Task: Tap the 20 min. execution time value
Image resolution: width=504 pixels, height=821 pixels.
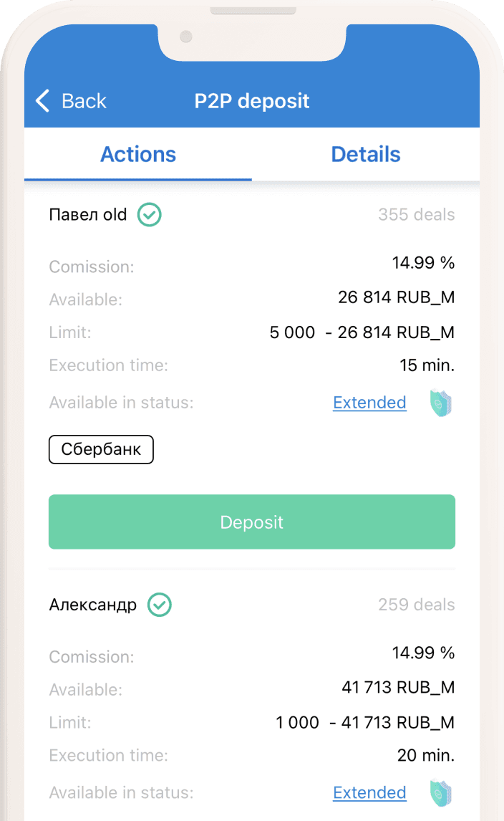Action: click(426, 755)
